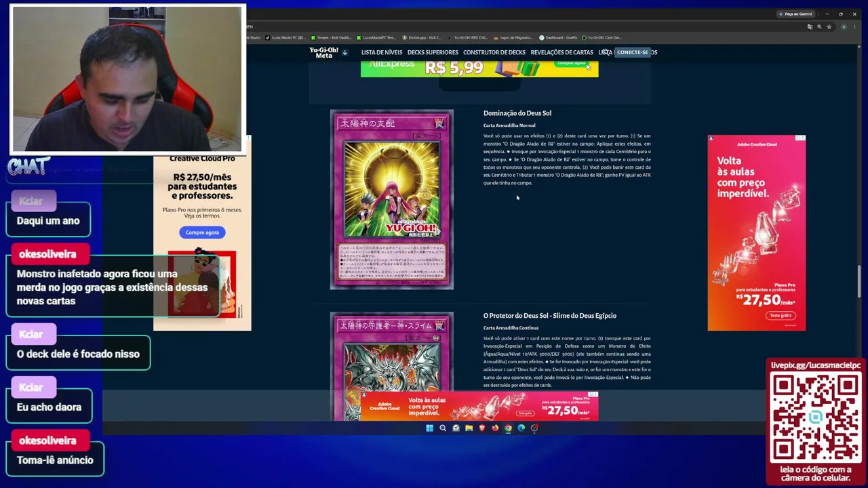The height and width of the screenshot is (488, 868).
Task: Go to Construtor de Decks
Action: [494, 52]
